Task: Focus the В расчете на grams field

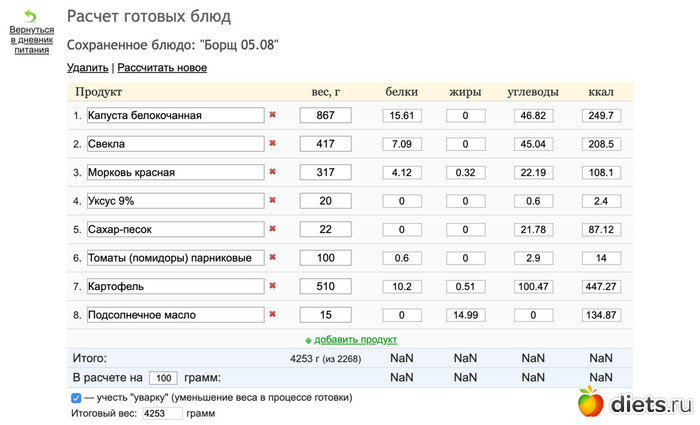Action: click(x=163, y=378)
